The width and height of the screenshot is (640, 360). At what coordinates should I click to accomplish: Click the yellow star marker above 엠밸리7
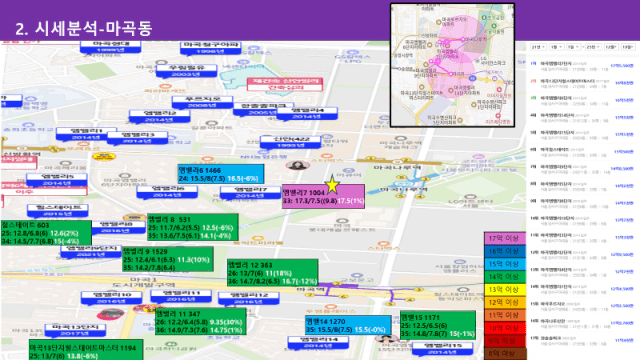(x=333, y=185)
